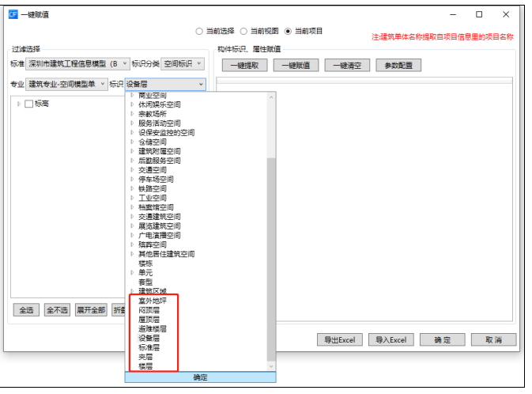
Task: Open the 标准 dropdown
Action: click(77, 63)
